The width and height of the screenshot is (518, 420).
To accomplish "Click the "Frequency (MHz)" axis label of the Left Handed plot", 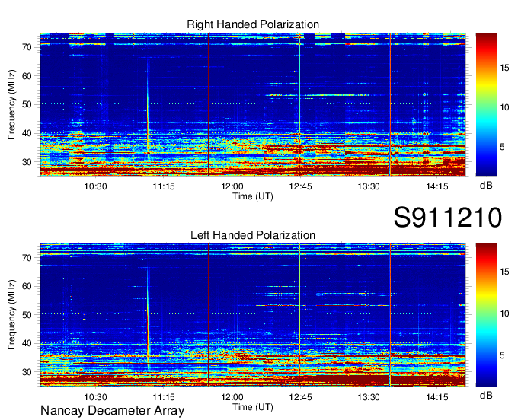I will [11, 315].
